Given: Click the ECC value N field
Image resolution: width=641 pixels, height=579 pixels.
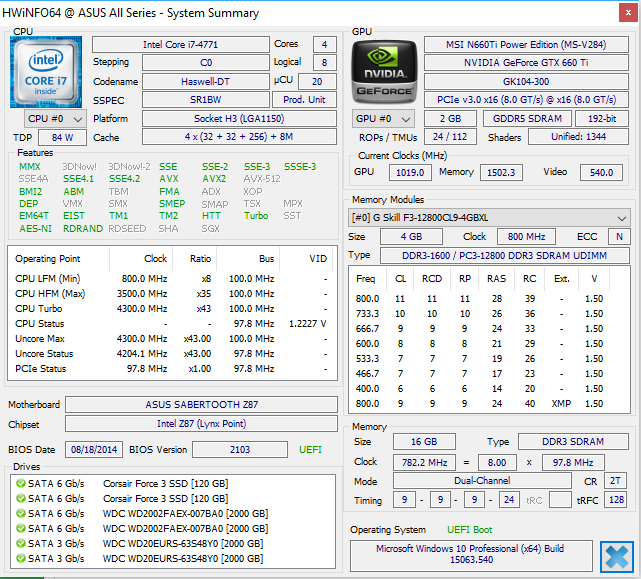Looking at the screenshot, I should pyautogui.click(x=619, y=237).
